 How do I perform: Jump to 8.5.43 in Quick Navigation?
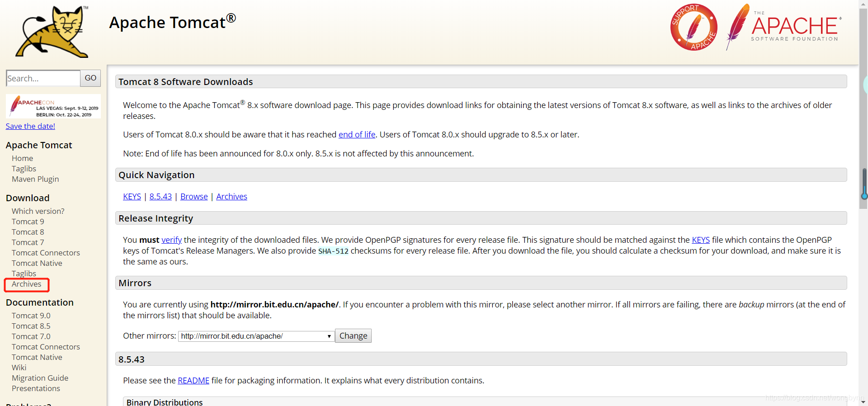pos(161,197)
